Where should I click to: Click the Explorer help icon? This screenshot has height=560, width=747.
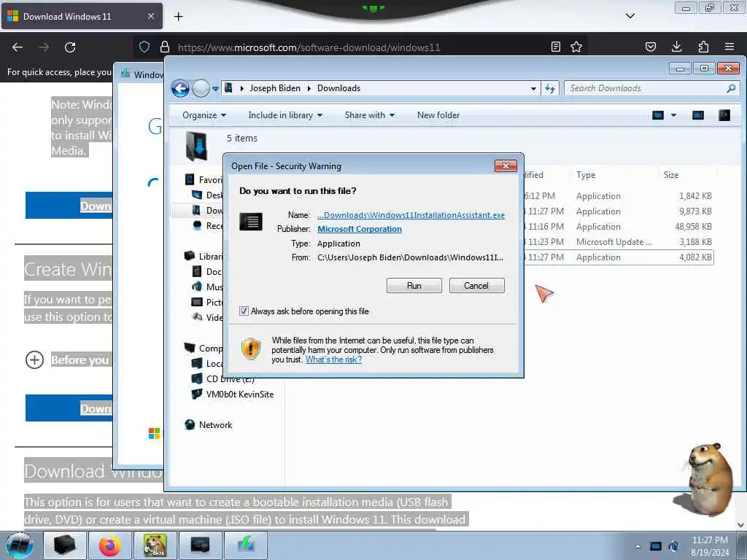[x=724, y=115]
